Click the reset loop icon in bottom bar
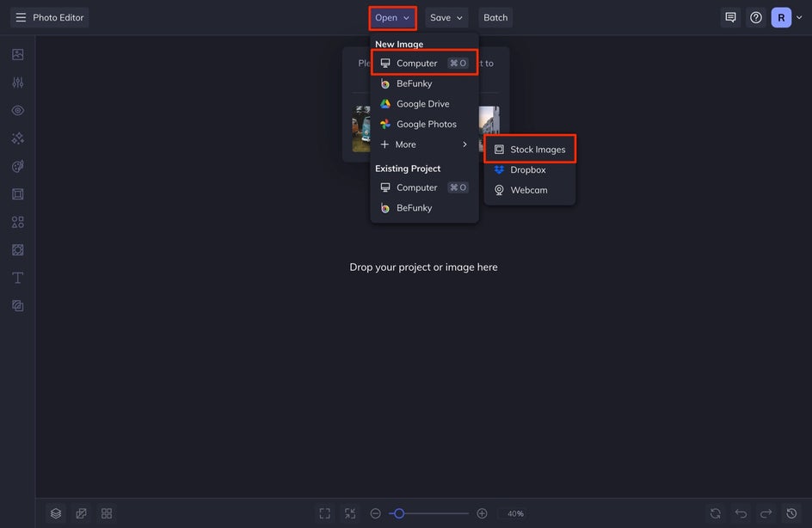The image size is (812, 528). point(716,513)
